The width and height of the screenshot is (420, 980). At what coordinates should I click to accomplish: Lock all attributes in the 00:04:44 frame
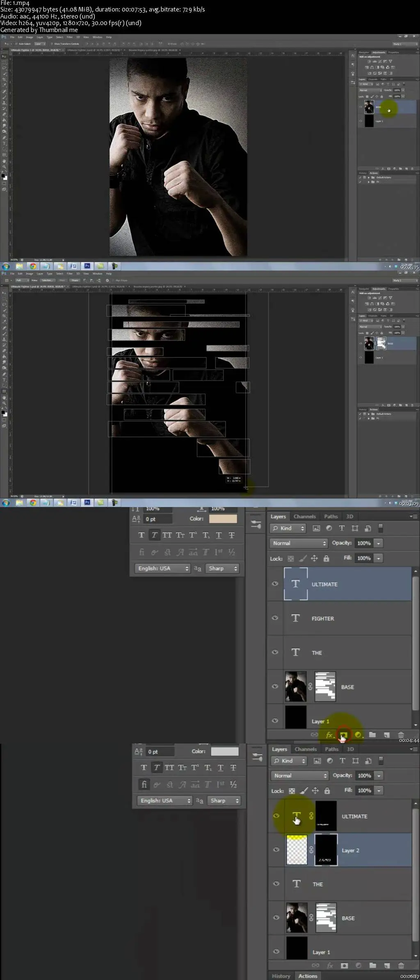[326, 558]
